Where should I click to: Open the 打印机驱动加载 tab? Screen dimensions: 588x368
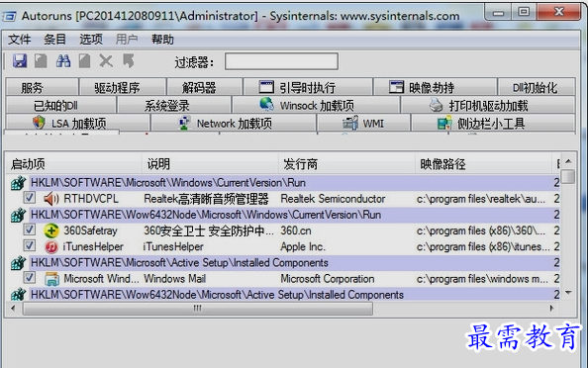pyautogui.click(x=488, y=105)
